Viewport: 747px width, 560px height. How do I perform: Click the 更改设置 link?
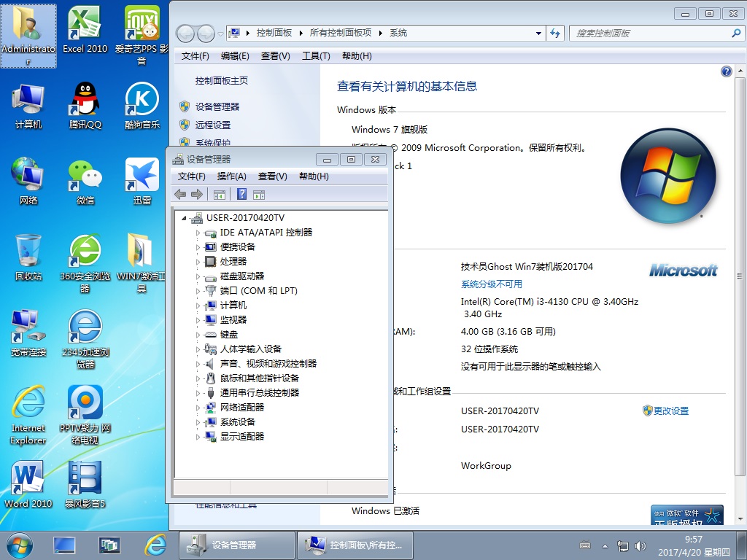point(671,411)
